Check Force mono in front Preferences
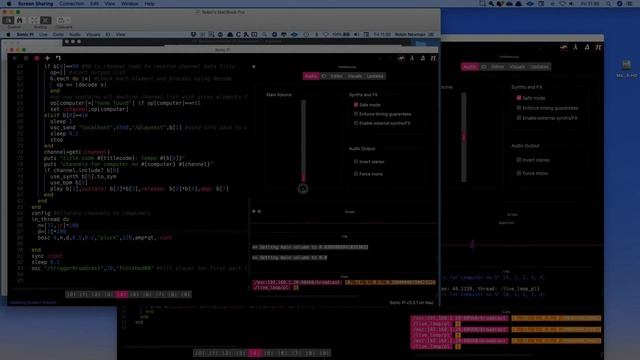This screenshot has height=360, width=640. pyautogui.click(x=356, y=174)
